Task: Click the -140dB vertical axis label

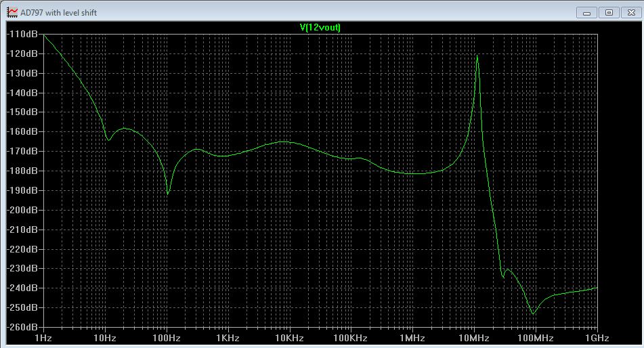Action: click(x=22, y=93)
